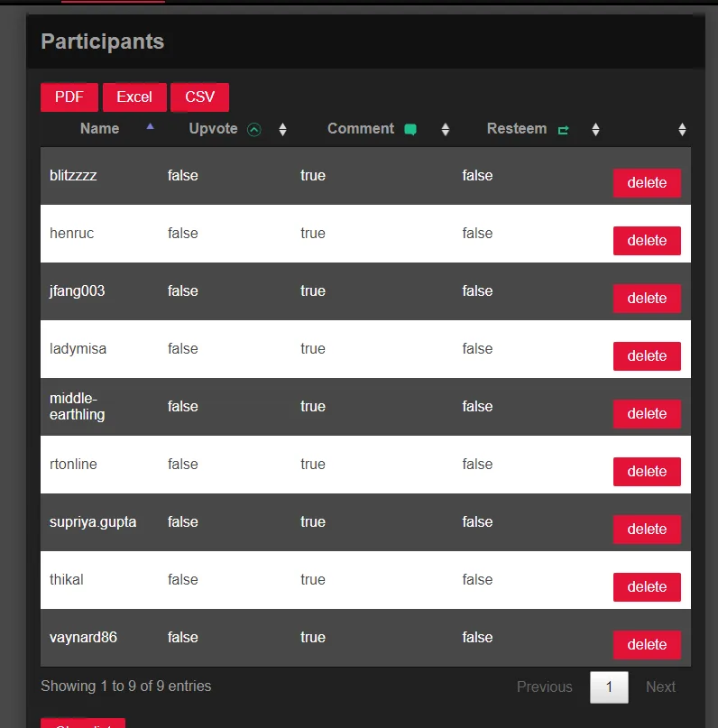Click the Resteem arrows icon
This screenshot has height=728, width=718.
click(564, 130)
